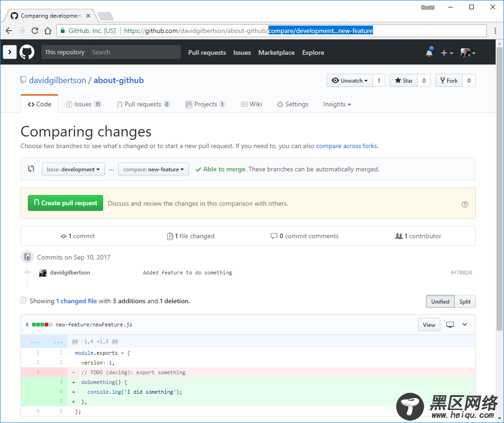Click the forks count next to Fork
This screenshot has height=423, width=504.
point(469,81)
